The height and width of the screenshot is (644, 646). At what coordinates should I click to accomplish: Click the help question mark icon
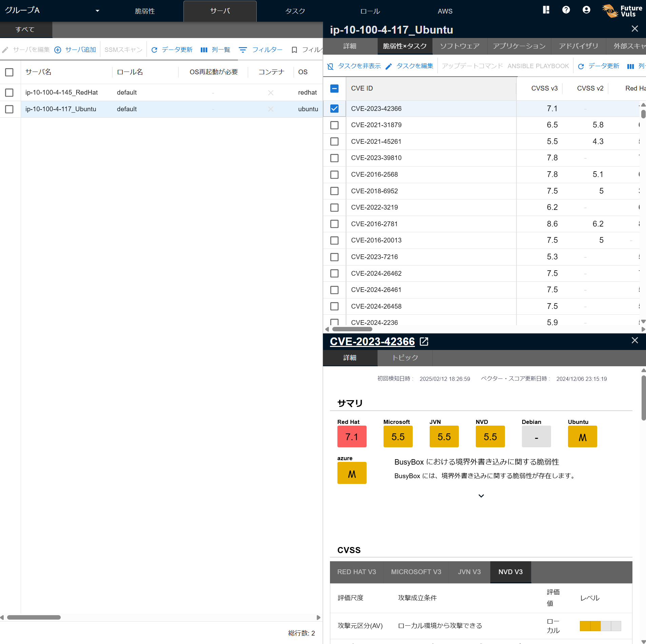coord(566,10)
